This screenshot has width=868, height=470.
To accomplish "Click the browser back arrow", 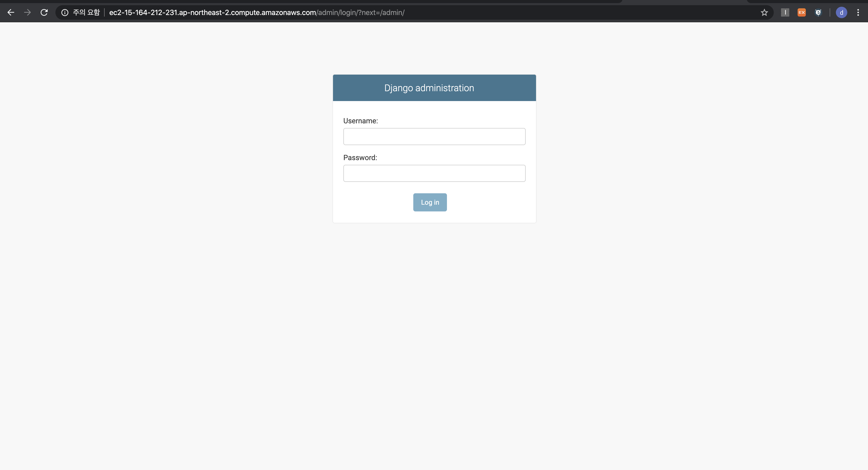I will point(11,12).
